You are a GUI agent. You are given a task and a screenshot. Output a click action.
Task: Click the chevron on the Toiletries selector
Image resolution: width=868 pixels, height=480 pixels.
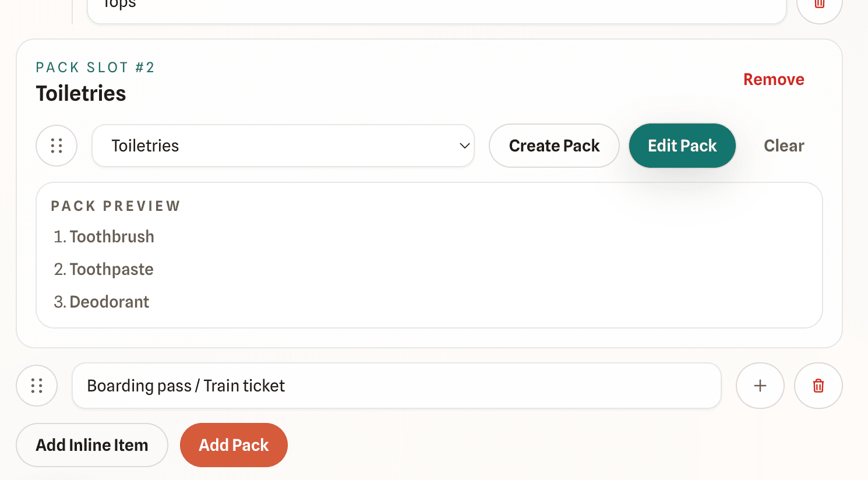[x=464, y=146]
